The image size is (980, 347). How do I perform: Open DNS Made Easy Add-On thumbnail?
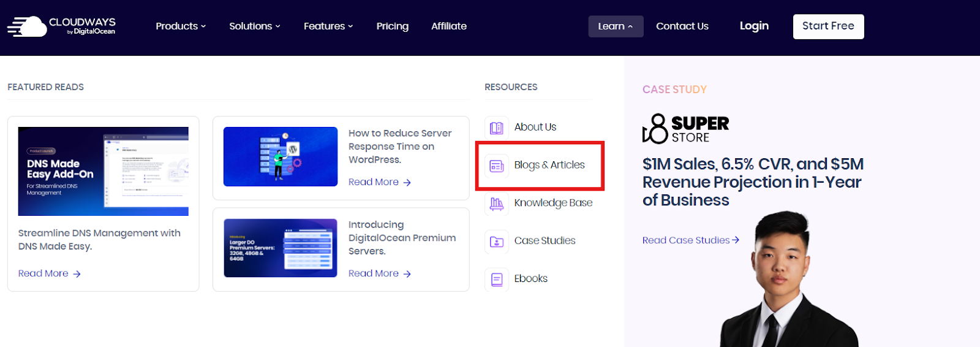pos(104,172)
